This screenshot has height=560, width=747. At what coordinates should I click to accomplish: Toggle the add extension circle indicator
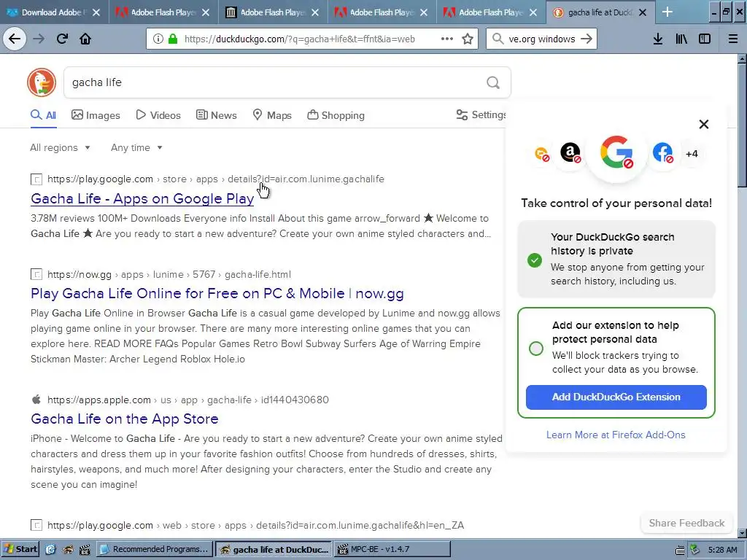pyautogui.click(x=536, y=348)
